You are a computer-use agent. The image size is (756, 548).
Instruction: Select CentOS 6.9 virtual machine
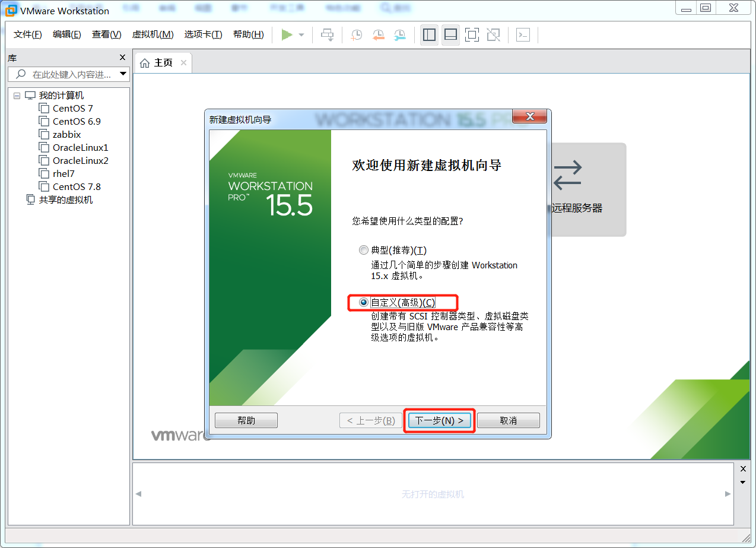[x=77, y=121]
